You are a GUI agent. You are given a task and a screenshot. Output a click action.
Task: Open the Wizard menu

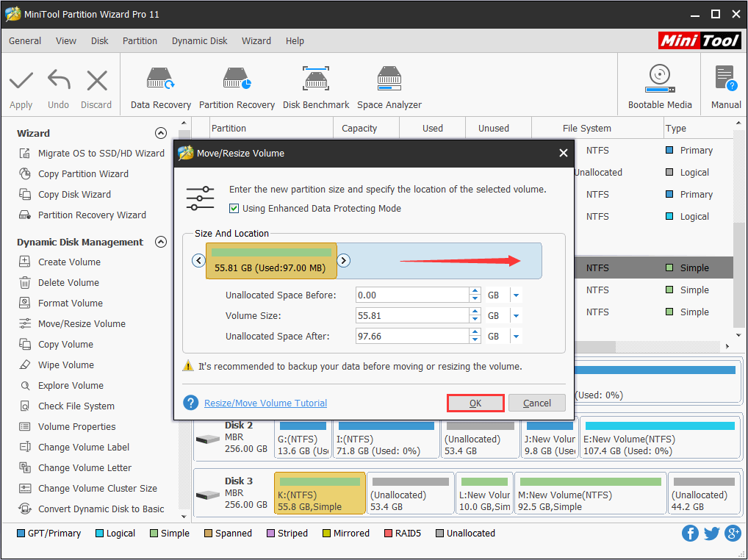pyautogui.click(x=256, y=41)
